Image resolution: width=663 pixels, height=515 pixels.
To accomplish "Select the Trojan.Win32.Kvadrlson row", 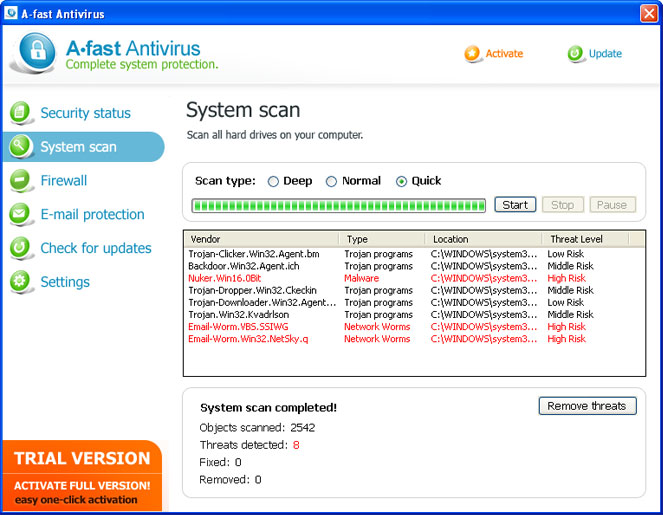I will pos(414,315).
